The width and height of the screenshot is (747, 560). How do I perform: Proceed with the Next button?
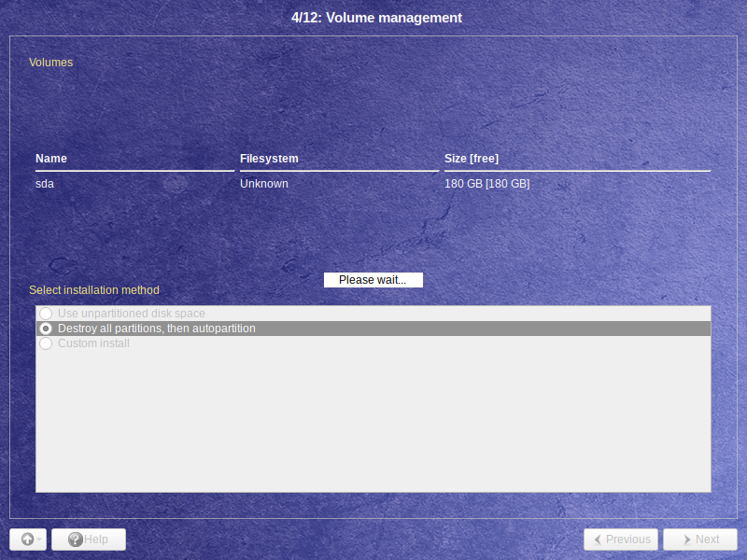pos(700,539)
